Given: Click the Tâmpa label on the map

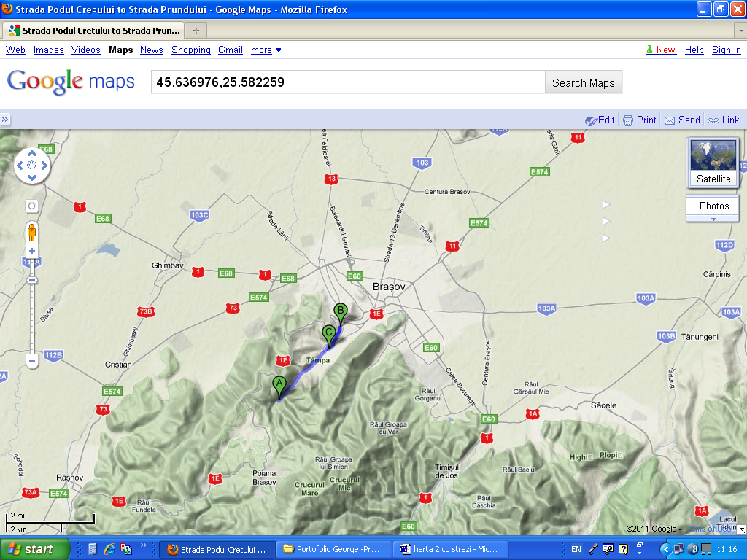Looking at the screenshot, I should pyautogui.click(x=318, y=360).
